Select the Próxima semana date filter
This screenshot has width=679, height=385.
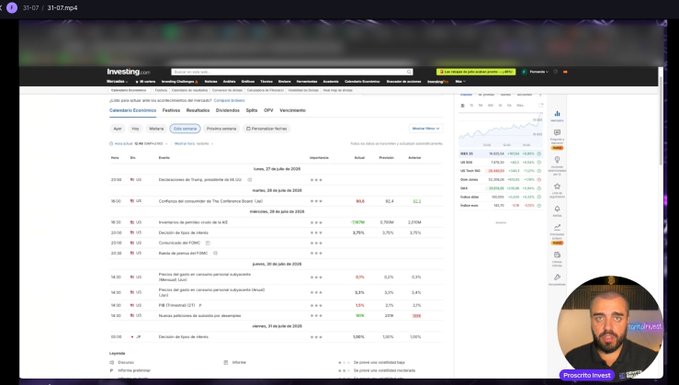221,129
